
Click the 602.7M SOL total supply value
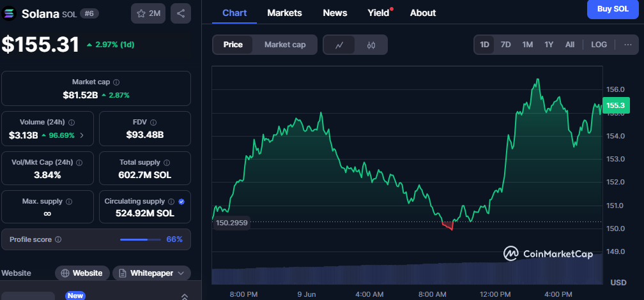[145, 176]
